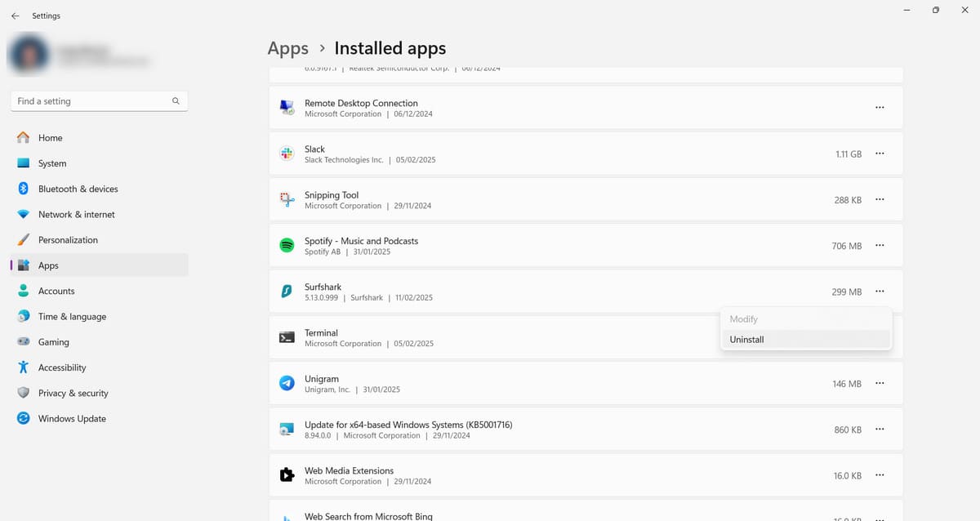Click the Terminal app name
The width and height of the screenshot is (980, 521).
tap(321, 332)
